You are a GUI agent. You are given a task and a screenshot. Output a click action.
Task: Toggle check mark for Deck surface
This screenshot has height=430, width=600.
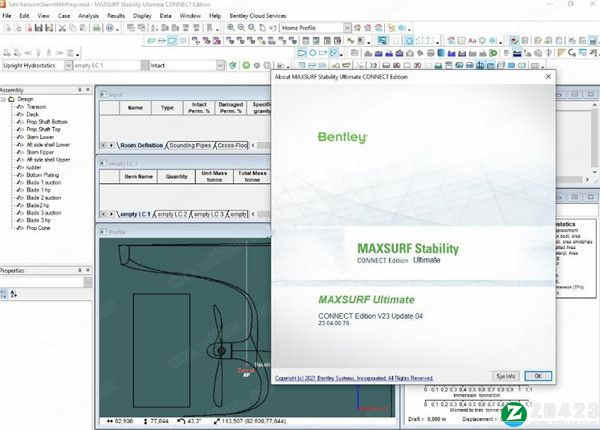coord(20,114)
